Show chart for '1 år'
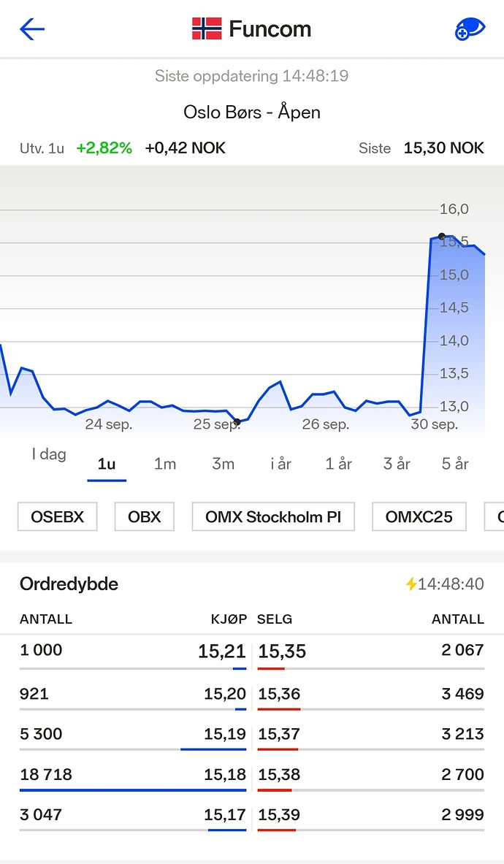This screenshot has height=864, width=504. tap(339, 464)
